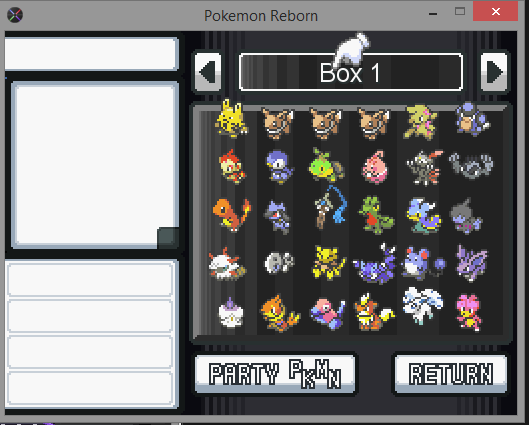Click the RETURN button
This screenshot has width=529, height=425.
coord(451,374)
